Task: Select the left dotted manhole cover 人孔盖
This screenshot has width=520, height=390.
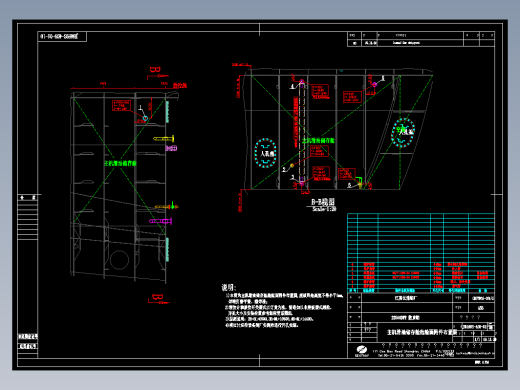Action: point(265,153)
